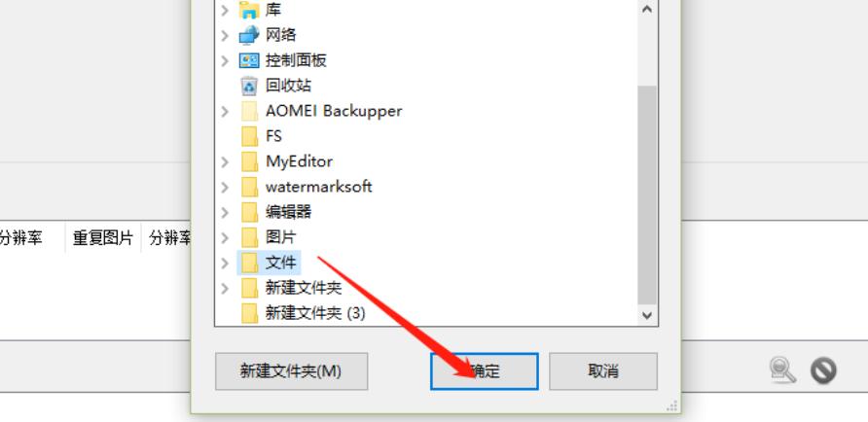Click the 取消 button
Viewport: 868px width, 422px height.
pyautogui.click(x=603, y=371)
